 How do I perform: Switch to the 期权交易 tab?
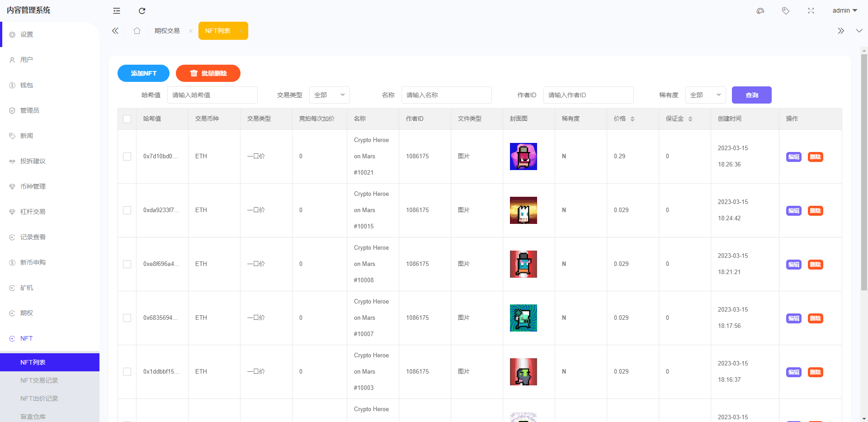167,31
